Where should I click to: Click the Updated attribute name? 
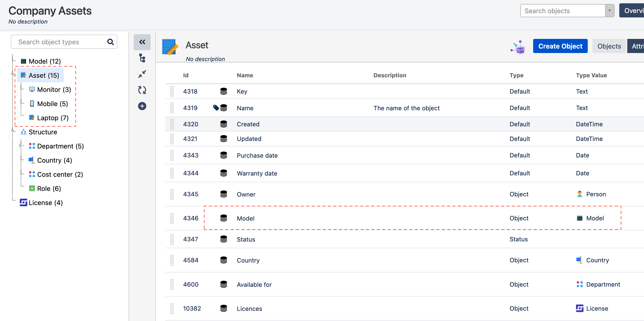click(x=249, y=139)
